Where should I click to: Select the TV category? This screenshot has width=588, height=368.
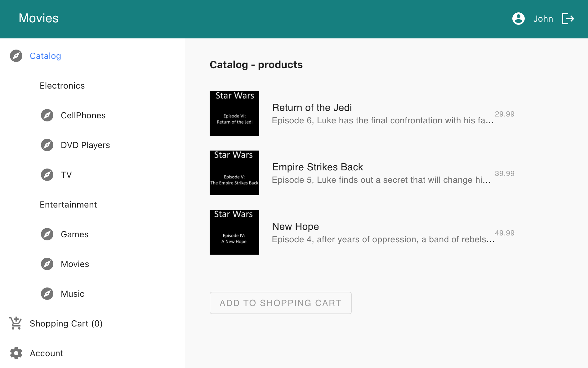(x=66, y=175)
